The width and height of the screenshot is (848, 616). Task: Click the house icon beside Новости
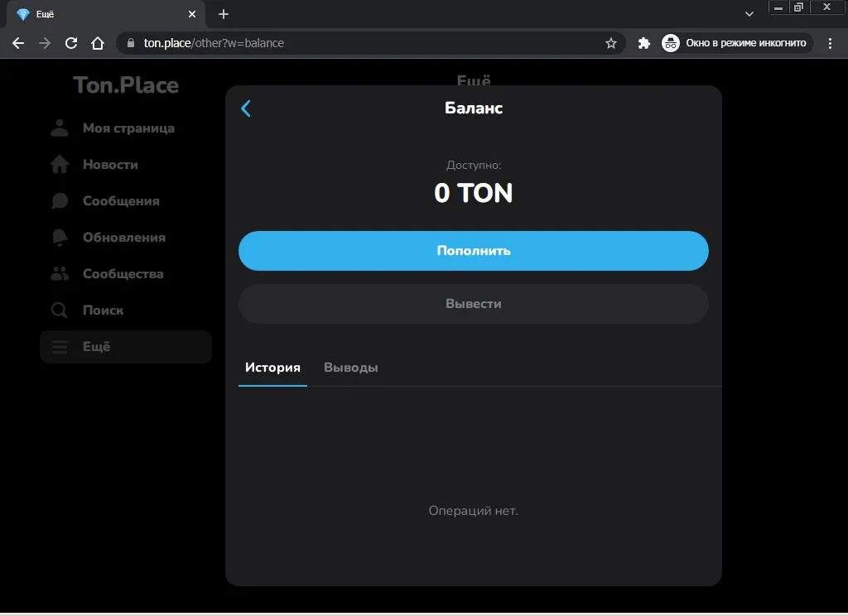60,165
